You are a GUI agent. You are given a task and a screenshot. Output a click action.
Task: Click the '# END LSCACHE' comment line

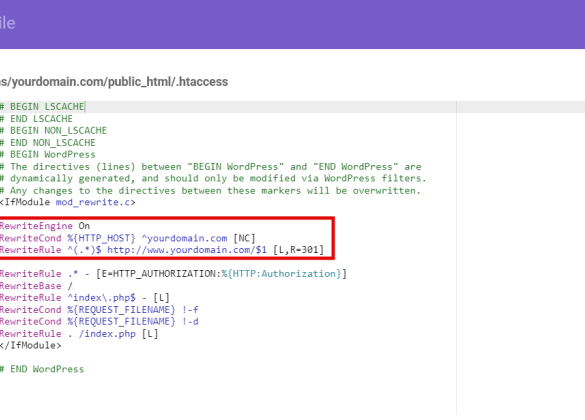(x=36, y=119)
